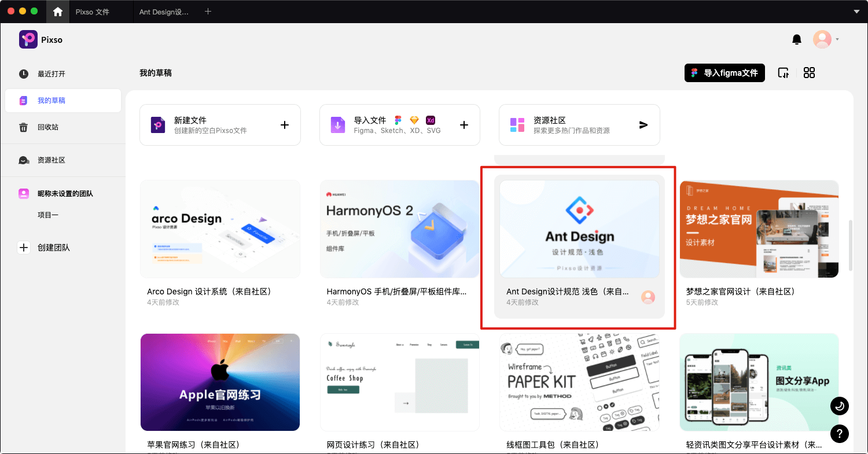Image resolution: width=868 pixels, height=454 pixels.
Task: Click the team avatar icon
Action: [x=24, y=194]
